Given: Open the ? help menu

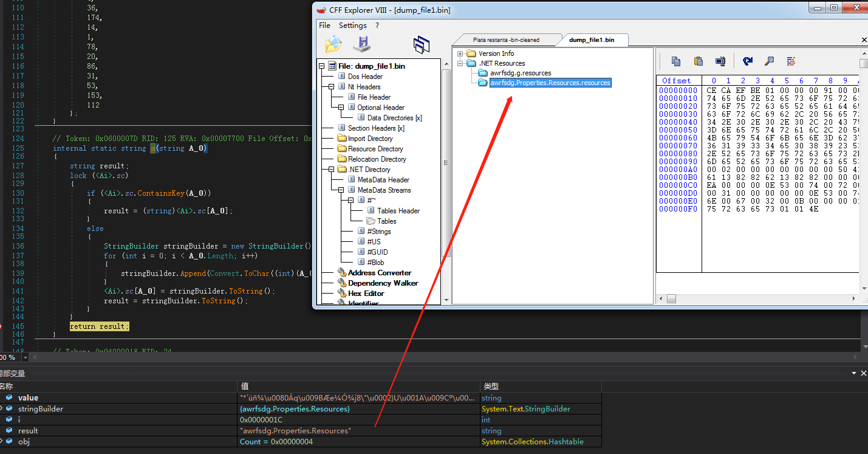Looking at the screenshot, I should [377, 26].
